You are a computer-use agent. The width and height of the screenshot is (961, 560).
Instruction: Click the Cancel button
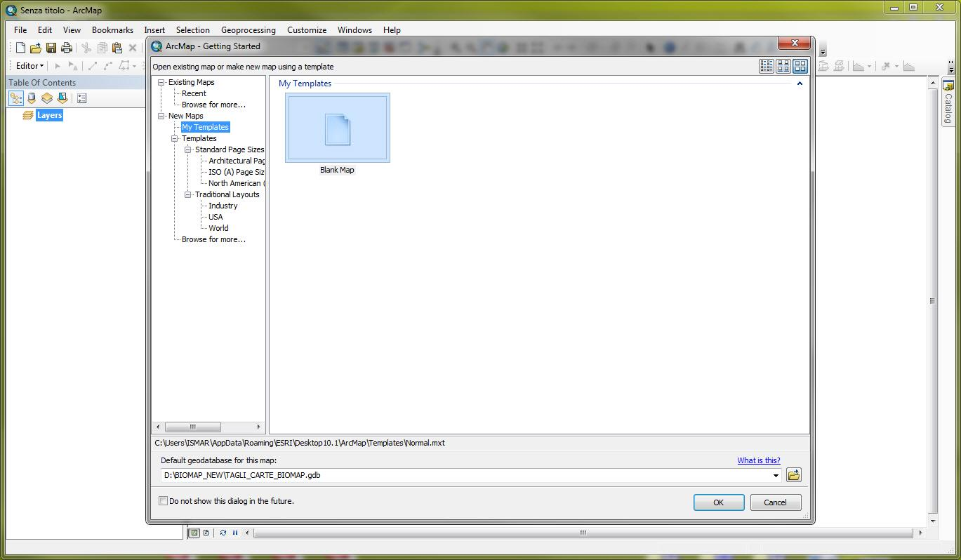[x=776, y=502]
